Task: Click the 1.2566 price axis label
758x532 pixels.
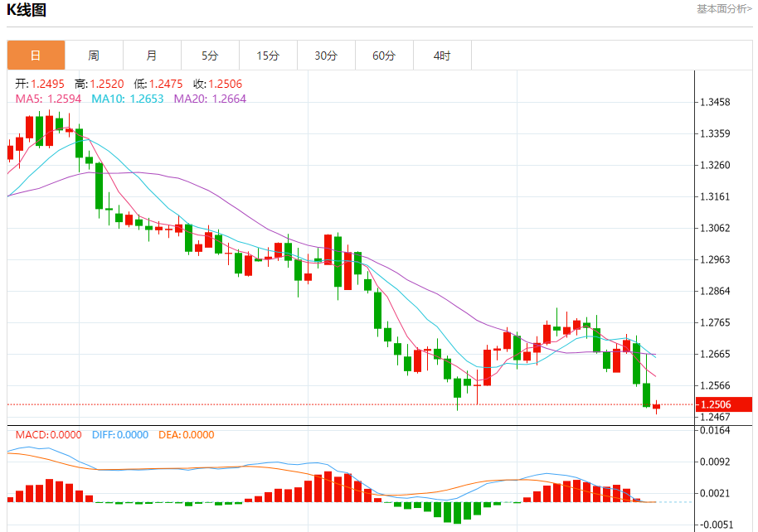Action: point(715,385)
